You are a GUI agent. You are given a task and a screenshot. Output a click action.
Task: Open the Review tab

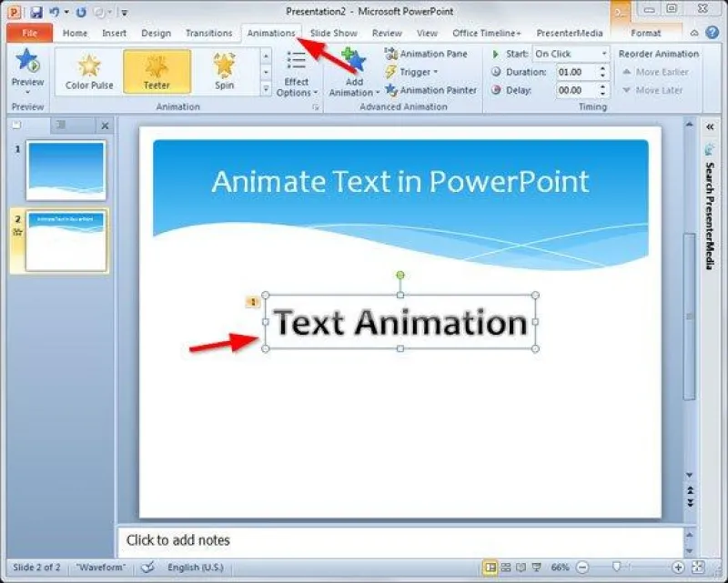click(x=387, y=33)
